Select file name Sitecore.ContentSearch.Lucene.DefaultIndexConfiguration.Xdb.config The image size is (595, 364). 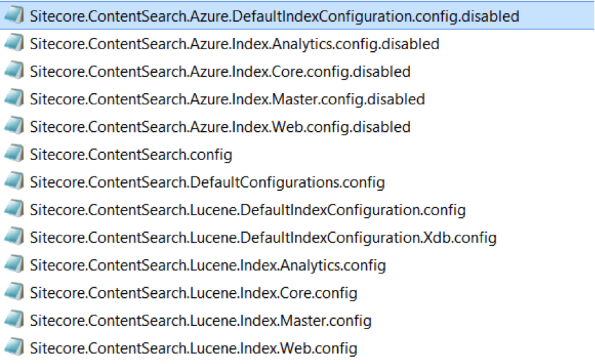tap(263, 238)
